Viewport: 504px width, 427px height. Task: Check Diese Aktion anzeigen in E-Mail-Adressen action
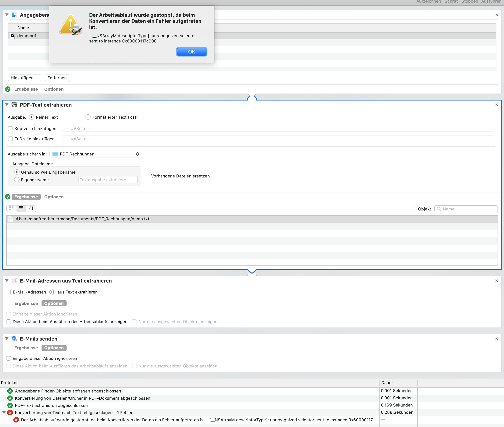pyautogui.click(x=9, y=322)
